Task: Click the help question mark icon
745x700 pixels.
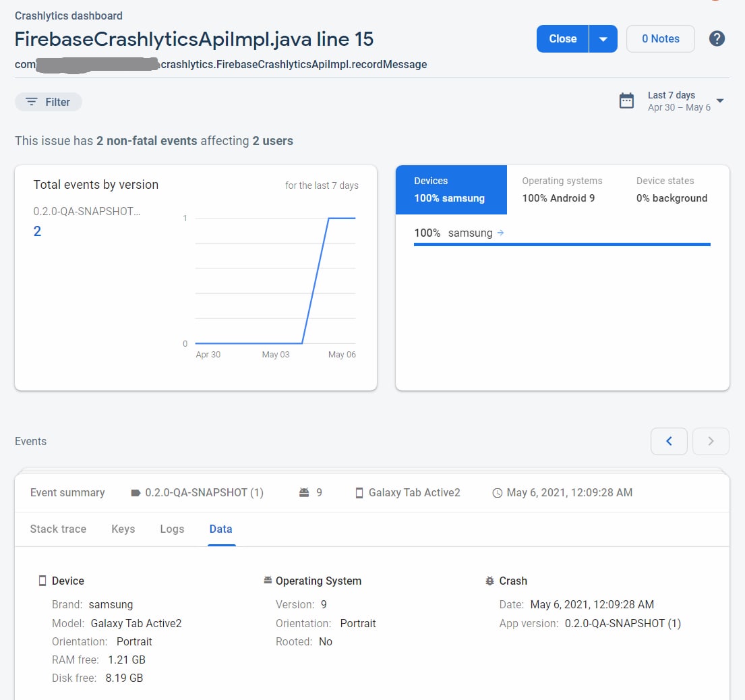Action: [717, 38]
